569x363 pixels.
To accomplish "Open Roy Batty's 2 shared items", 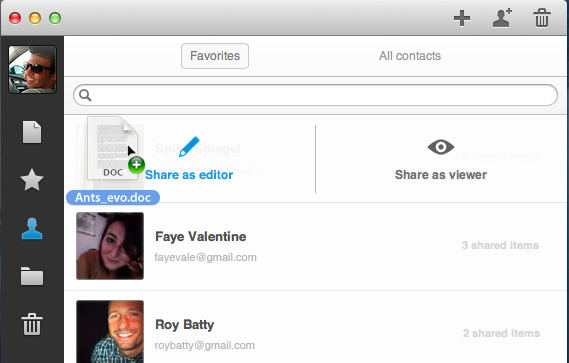I will (502, 333).
